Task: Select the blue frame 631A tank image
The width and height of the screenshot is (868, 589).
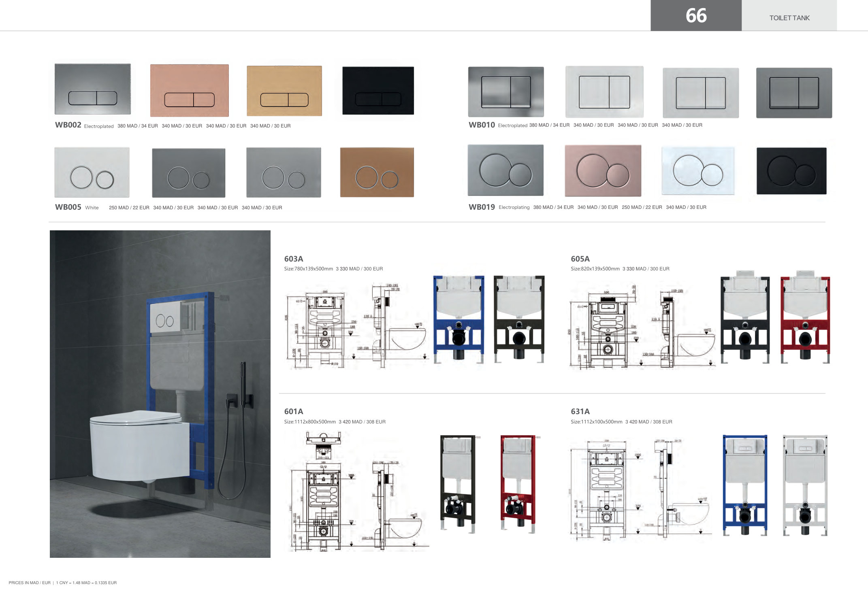Action: [745, 485]
